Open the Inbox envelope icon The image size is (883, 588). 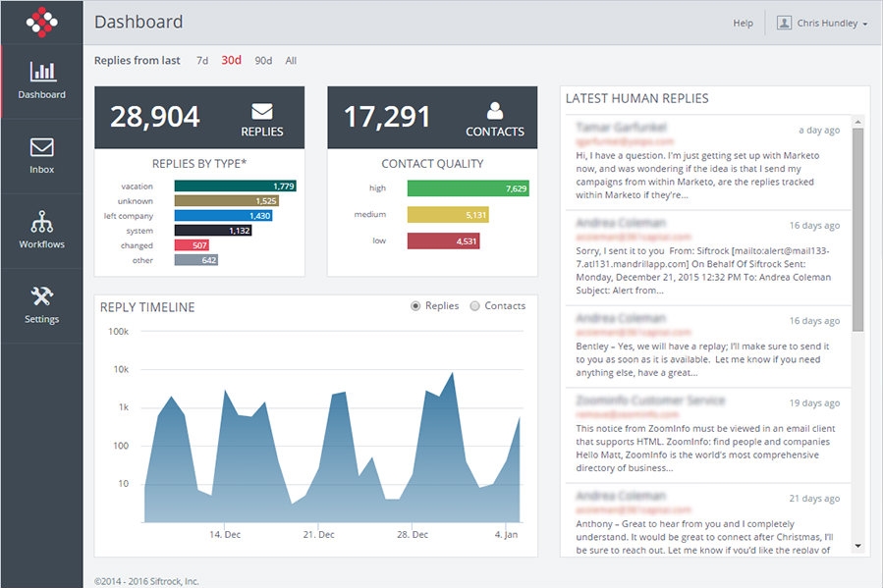[x=41, y=147]
